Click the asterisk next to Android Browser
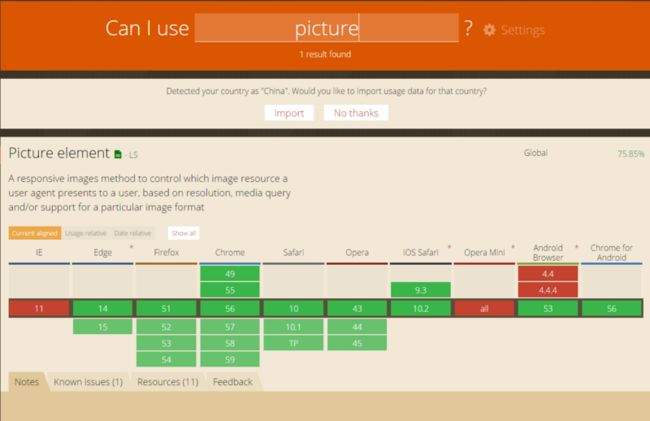The width and height of the screenshot is (650, 421). coord(577,247)
